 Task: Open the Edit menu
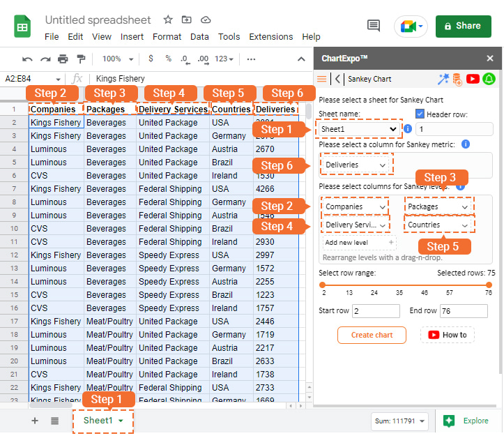75,37
